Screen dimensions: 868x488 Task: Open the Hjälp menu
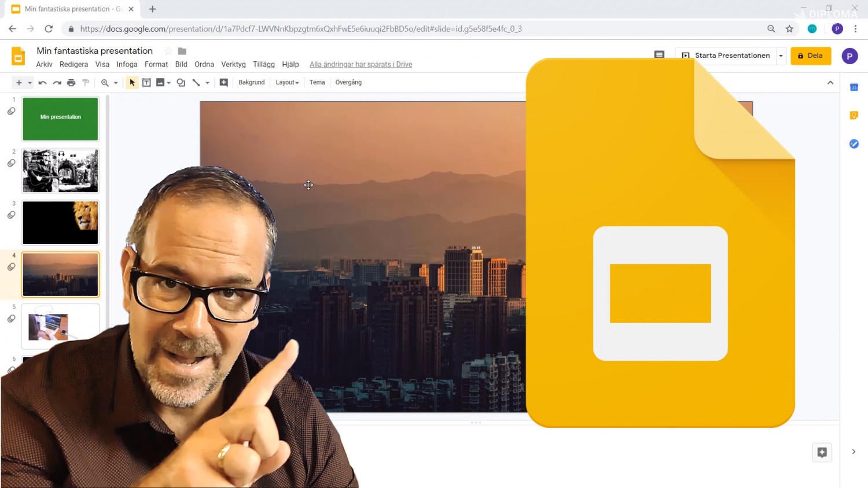[x=290, y=64]
